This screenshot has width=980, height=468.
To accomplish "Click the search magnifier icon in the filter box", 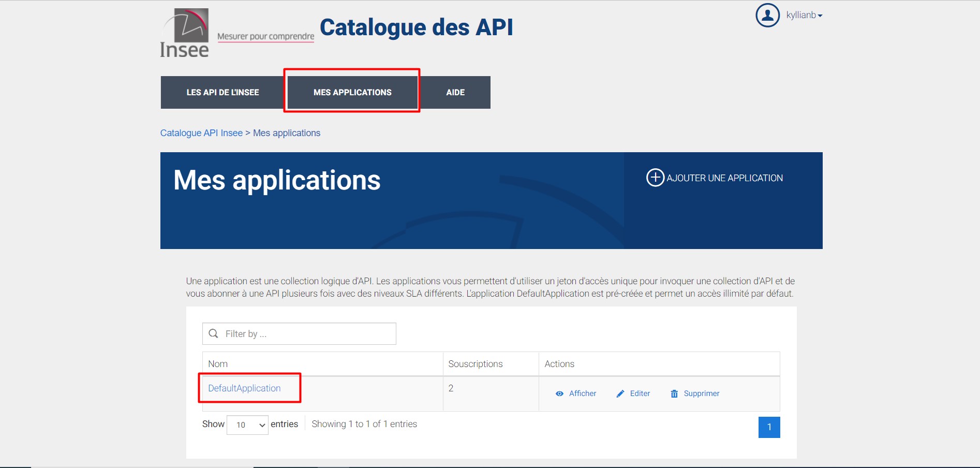I will coord(213,333).
